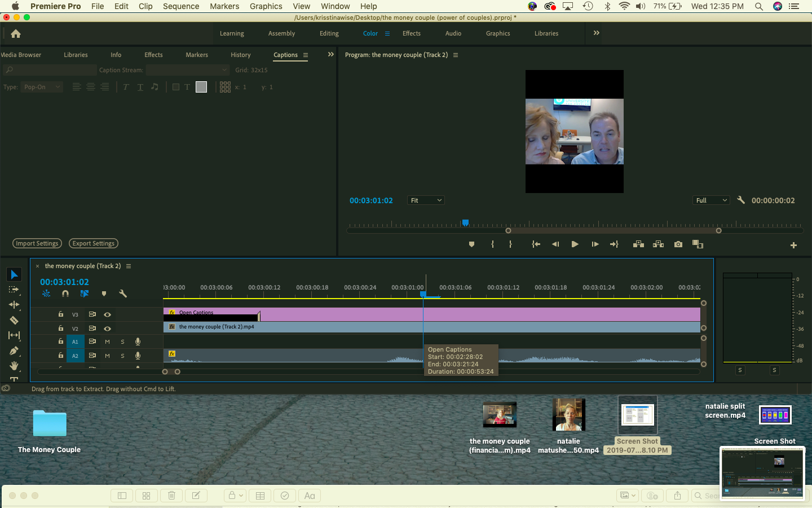Click left Solo S under audio meters
Viewport: 812px width, 508px height.
pyautogui.click(x=740, y=370)
